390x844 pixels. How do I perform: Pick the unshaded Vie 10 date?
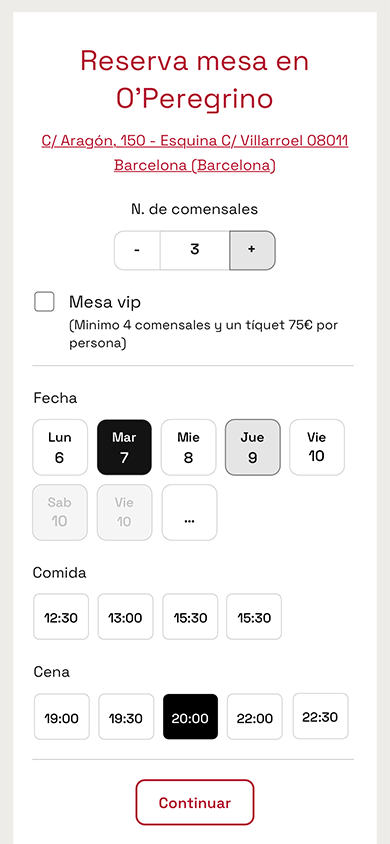317,447
